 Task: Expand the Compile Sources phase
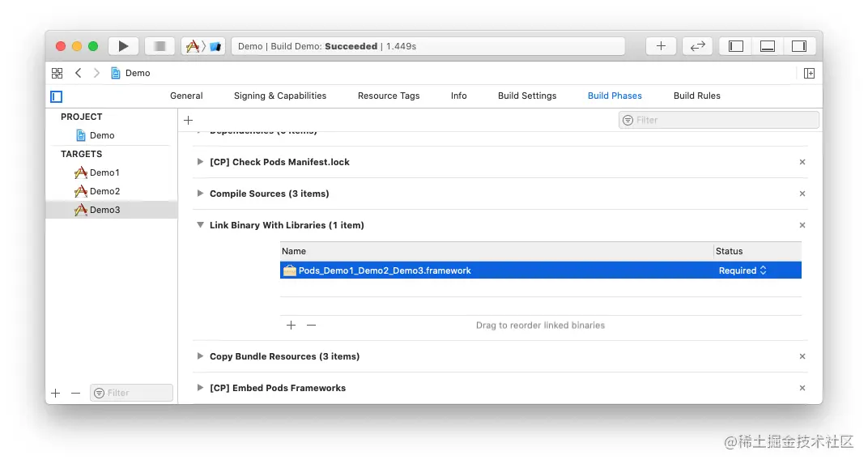(x=200, y=194)
